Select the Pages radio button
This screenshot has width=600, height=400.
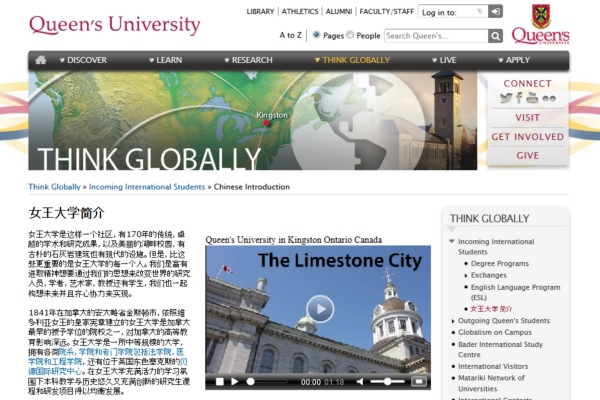tap(317, 35)
